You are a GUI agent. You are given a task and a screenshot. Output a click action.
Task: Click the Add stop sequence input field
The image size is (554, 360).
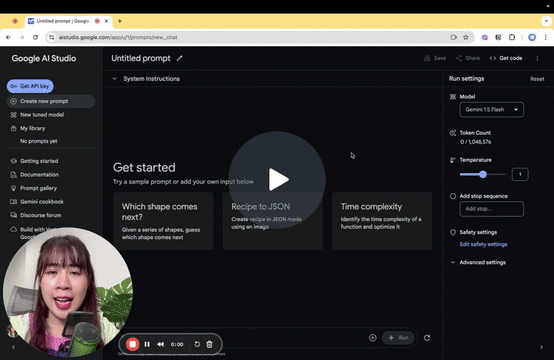[491, 209]
